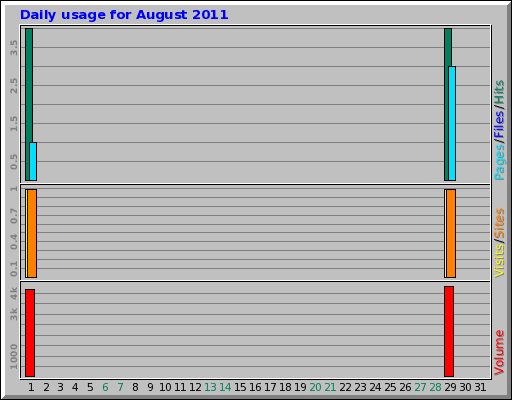Click green weekend day label 14
Screen dimensions: 512x400
pos(225,387)
